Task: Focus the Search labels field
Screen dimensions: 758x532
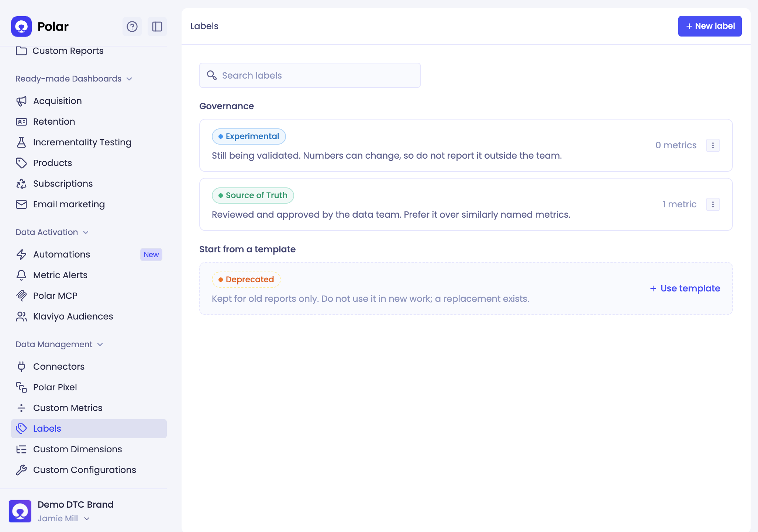Action: click(310, 75)
